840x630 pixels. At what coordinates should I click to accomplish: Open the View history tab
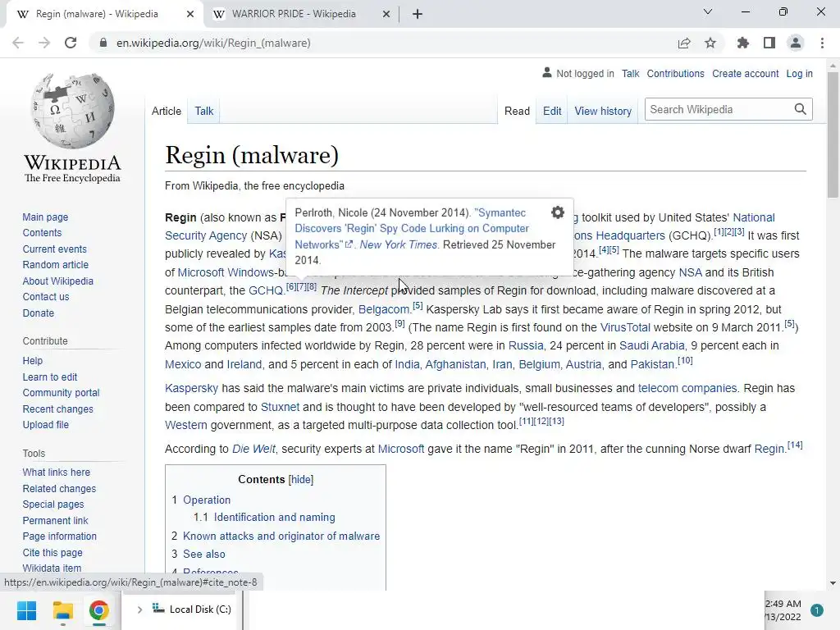click(x=603, y=111)
